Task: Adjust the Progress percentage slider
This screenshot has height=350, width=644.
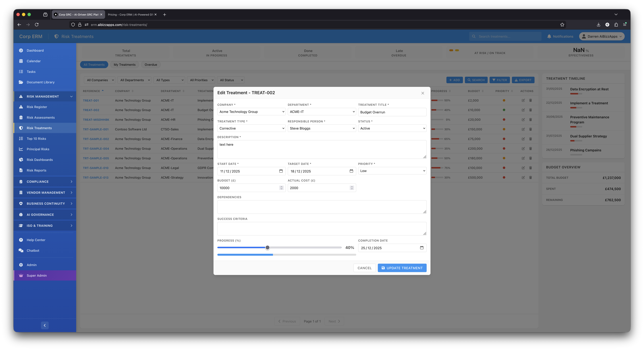Action: (x=268, y=247)
